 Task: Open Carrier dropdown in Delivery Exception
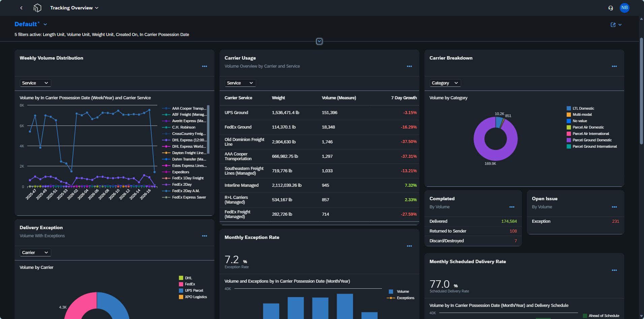tap(35, 252)
